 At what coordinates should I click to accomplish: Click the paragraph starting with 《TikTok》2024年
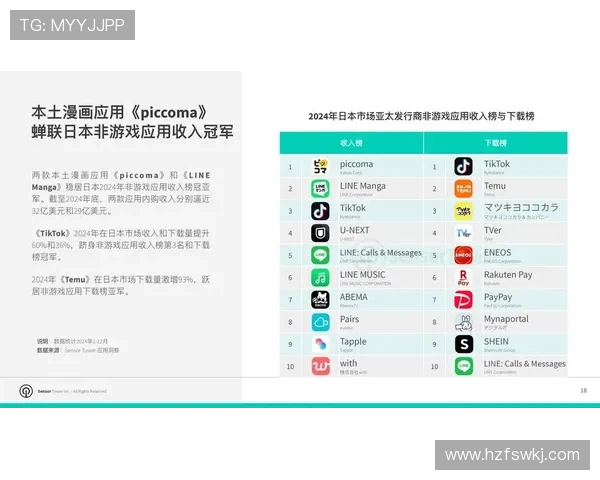pyautogui.click(x=121, y=245)
